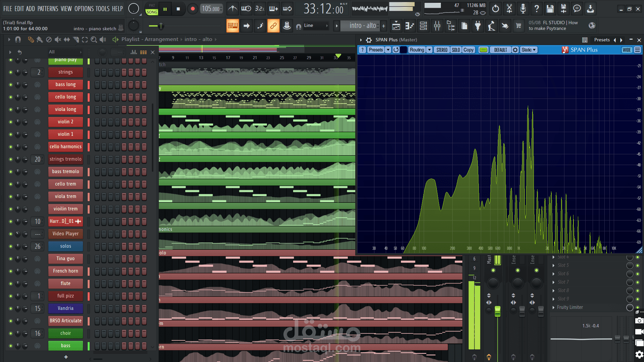The image size is (644, 362).
Task: Open the Playlist options menu arrow
Action: click(x=9, y=40)
